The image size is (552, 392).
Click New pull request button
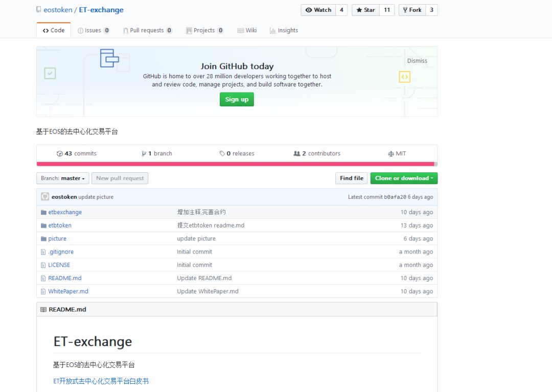pos(120,178)
